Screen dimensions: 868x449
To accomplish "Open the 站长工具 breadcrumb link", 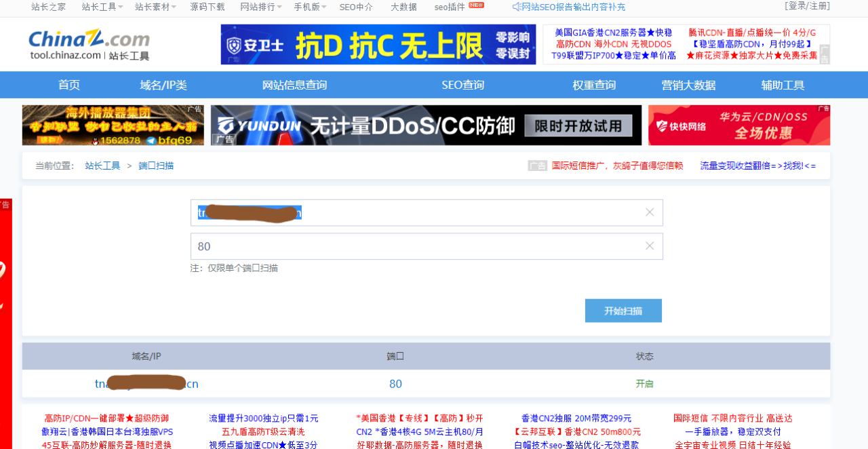I will [x=102, y=165].
